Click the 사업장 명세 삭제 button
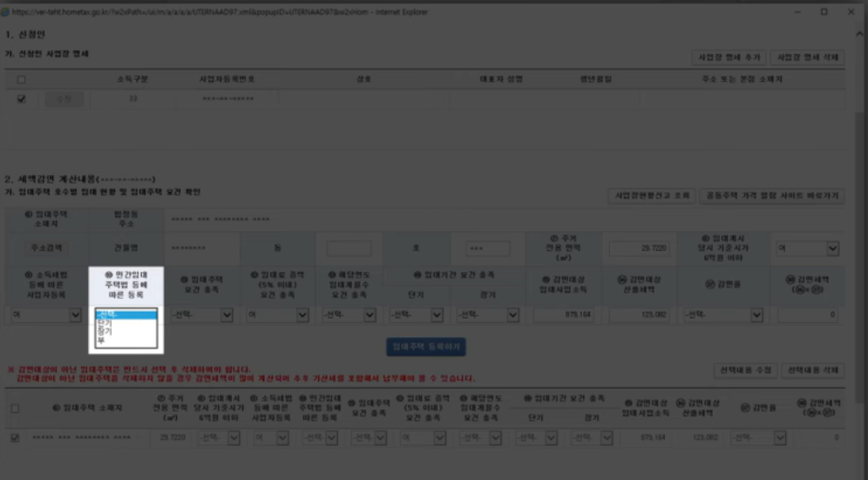This screenshot has width=868, height=480. pos(808,57)
